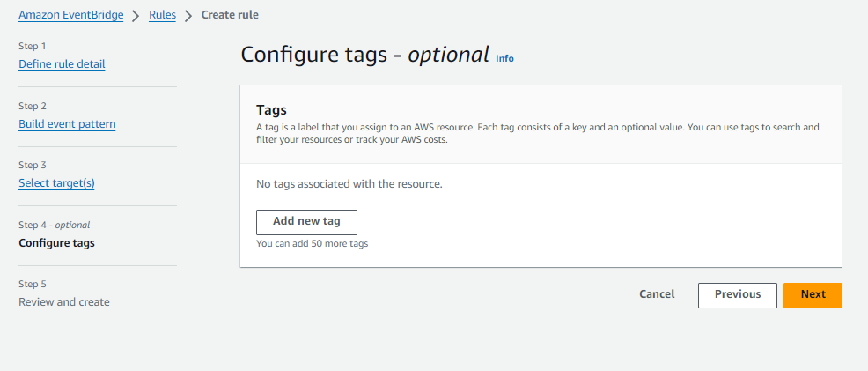Go back with the Previous button
The width and height of the screenshot is (868, 371).
[738, 295]
